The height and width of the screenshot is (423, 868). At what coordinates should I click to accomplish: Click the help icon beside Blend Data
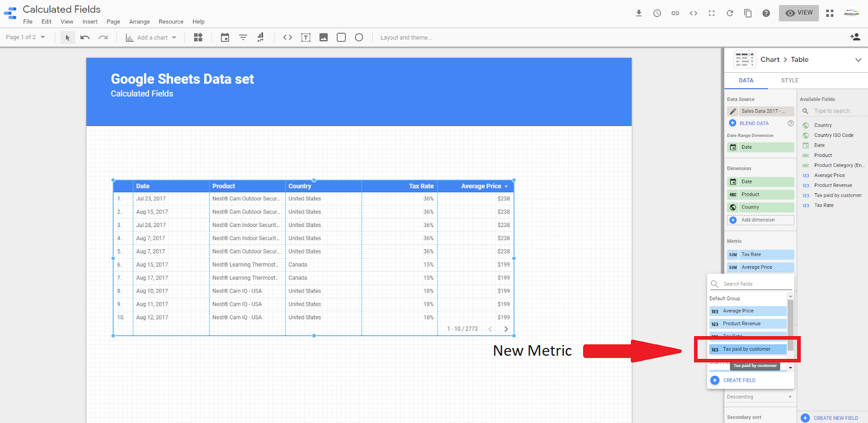pyautogui.click(x=790, y=123)
